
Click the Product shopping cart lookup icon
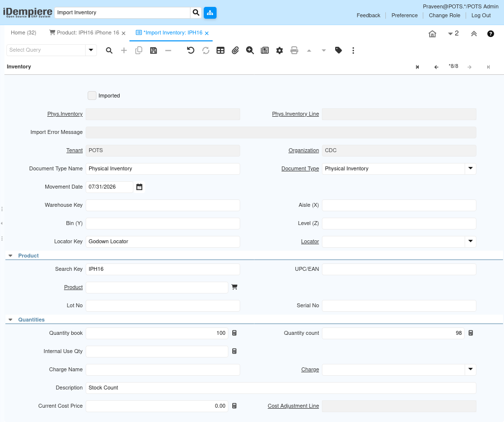(x=234, y=287)
